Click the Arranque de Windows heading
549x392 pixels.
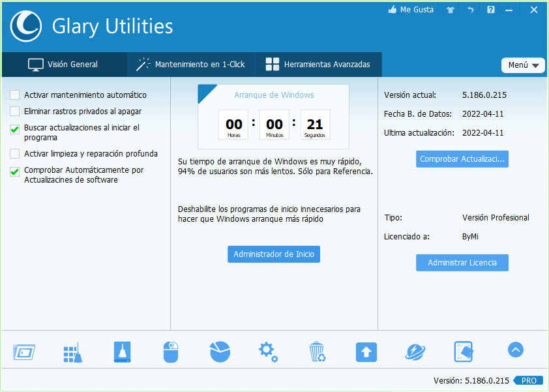[x=274, y=95]
